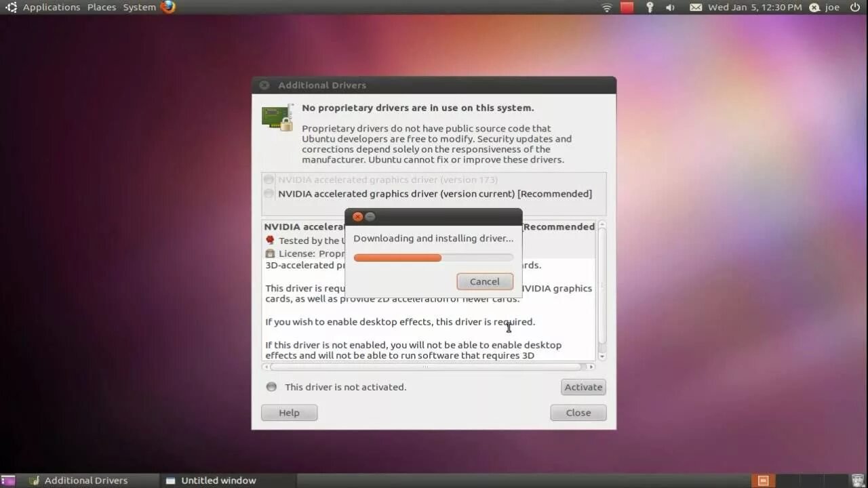Image resolution: width=868 pixels, height=488 pixels.
Task: Close the progress dialog with red button
Action: click(358, 217)
